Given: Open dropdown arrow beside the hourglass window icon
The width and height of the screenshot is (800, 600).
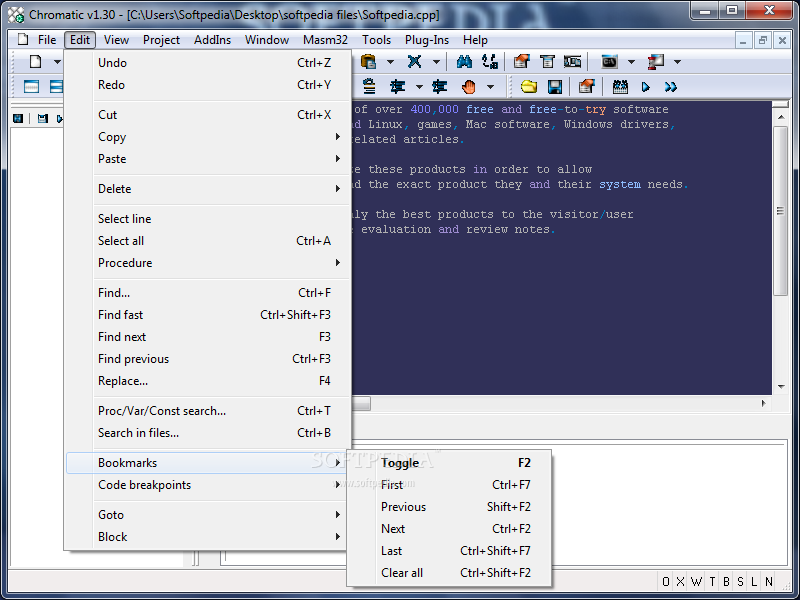Looking at the screenshot, I should (x=678, y=62).
